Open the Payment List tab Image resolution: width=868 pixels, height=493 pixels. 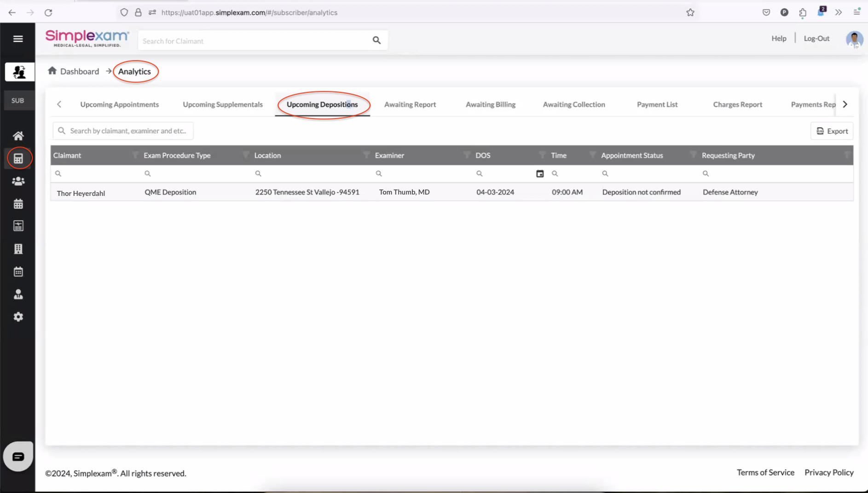(657, 104)
